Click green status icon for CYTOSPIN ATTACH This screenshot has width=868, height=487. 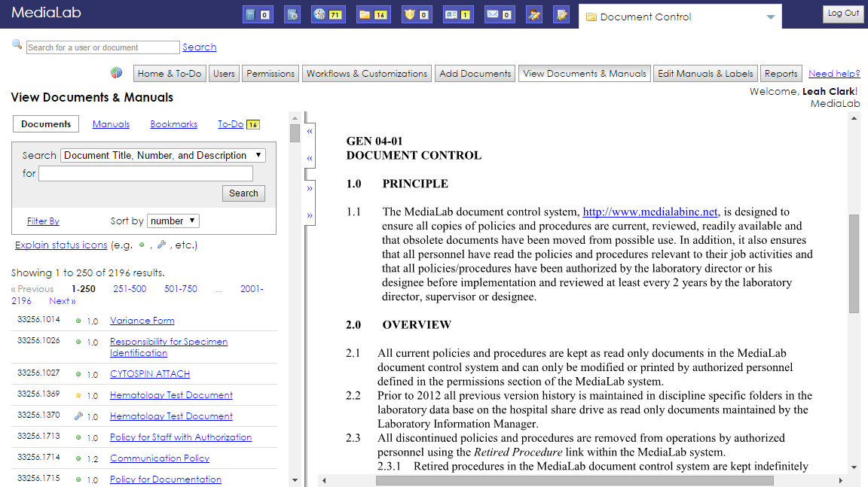coord(78,374)
